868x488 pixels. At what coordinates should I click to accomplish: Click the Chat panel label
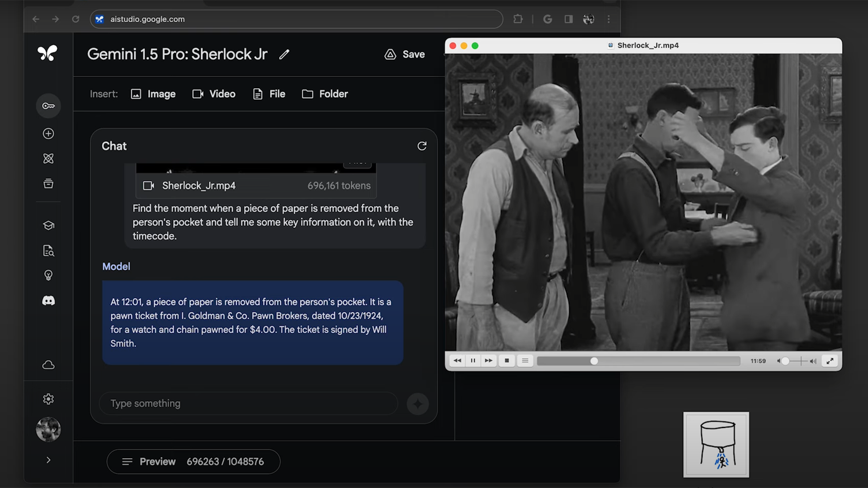click(x=114, y=146)
